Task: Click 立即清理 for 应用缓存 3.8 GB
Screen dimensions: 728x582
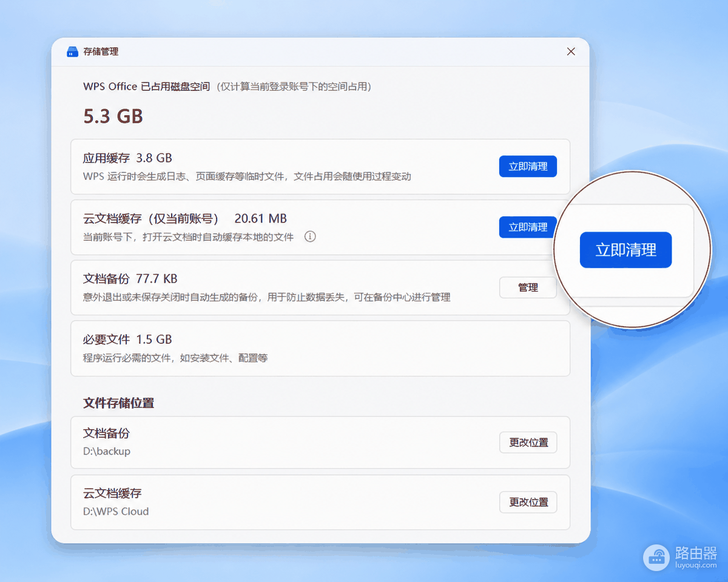Action: (x=528, y=166)
